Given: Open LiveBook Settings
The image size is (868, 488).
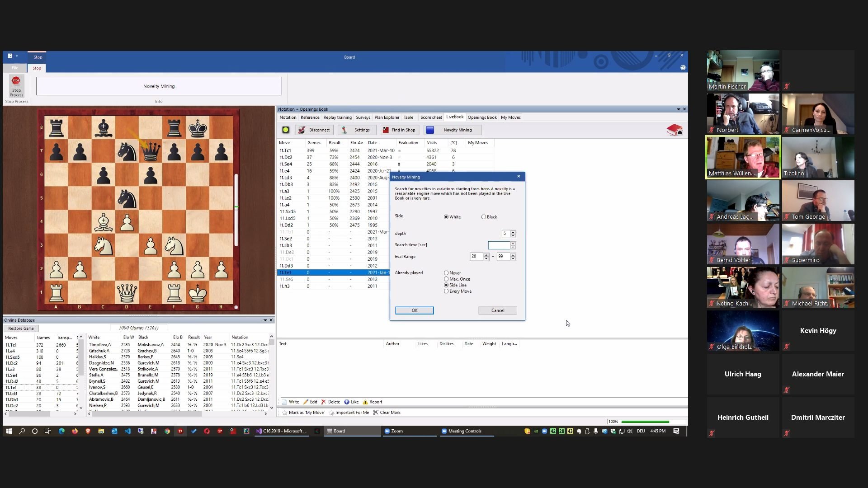Looking at the screenshot, I should [356, 130].
